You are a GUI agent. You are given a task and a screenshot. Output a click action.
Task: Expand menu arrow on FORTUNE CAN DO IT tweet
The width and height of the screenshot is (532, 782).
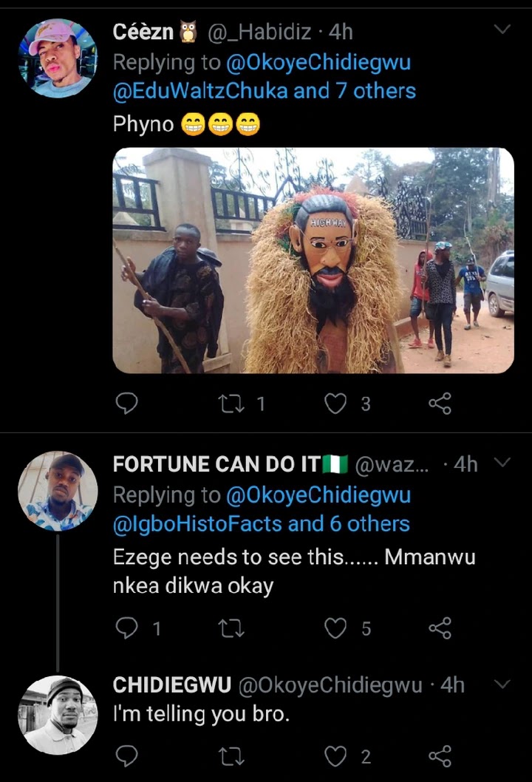tap(502, 463)
